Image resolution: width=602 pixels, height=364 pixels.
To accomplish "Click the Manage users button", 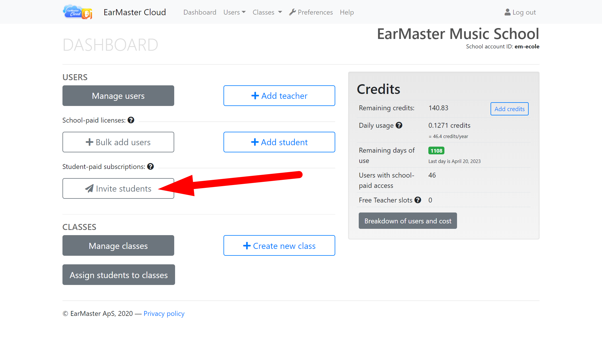I will (x=118, y=96).
